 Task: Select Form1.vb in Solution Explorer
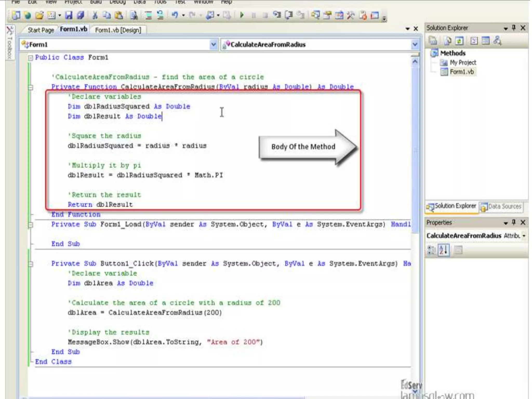(462, 72)
